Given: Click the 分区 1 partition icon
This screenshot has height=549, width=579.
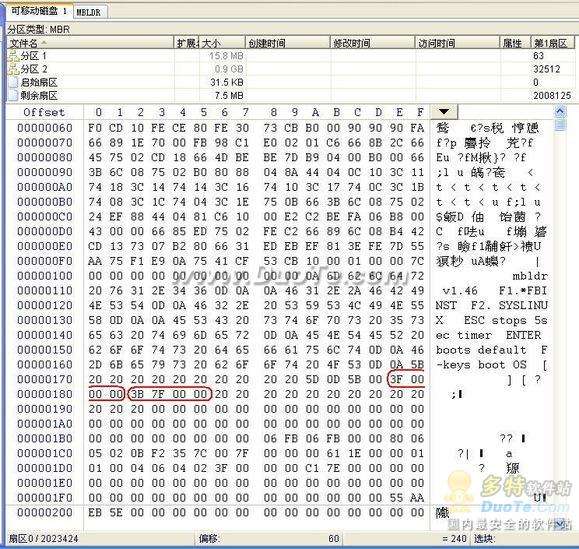Looking at the screenshot, I should 14,56.
